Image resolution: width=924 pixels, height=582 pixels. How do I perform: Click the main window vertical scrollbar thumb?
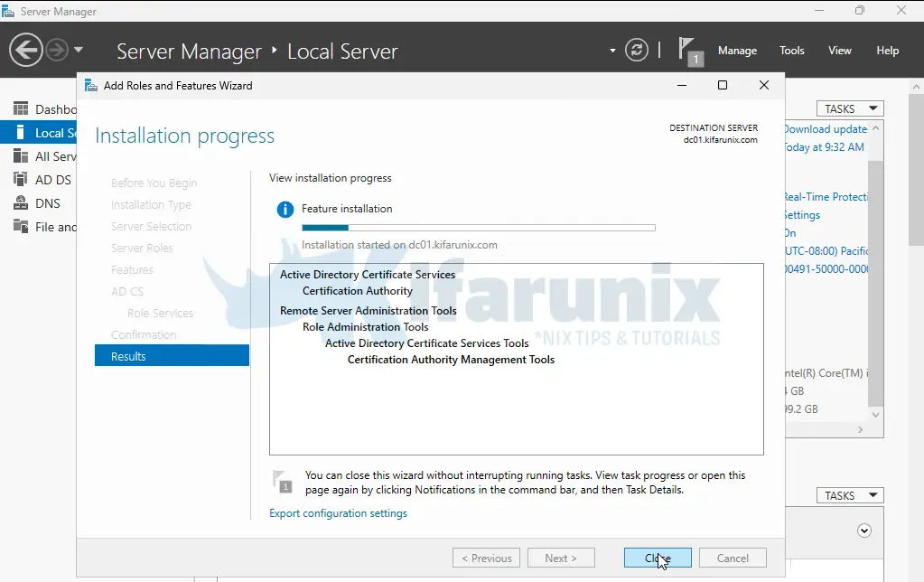tap(916, 168)
